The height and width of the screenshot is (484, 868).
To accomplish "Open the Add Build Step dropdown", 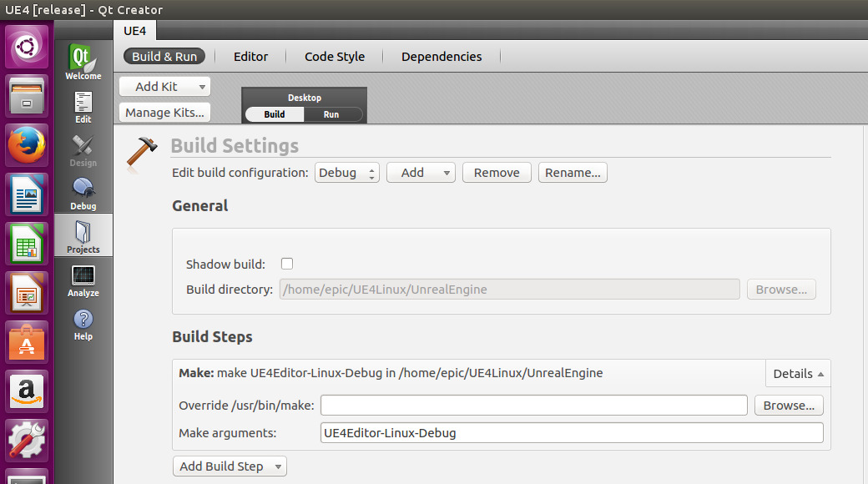I will click(x=230, y=466).
